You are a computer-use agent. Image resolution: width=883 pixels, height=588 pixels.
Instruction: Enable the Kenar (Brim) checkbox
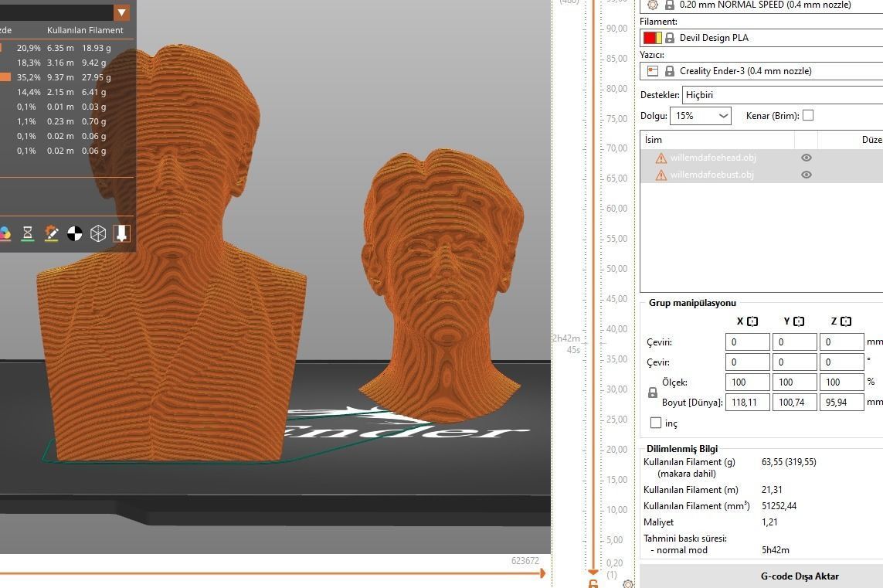click(x=807, y=115)
